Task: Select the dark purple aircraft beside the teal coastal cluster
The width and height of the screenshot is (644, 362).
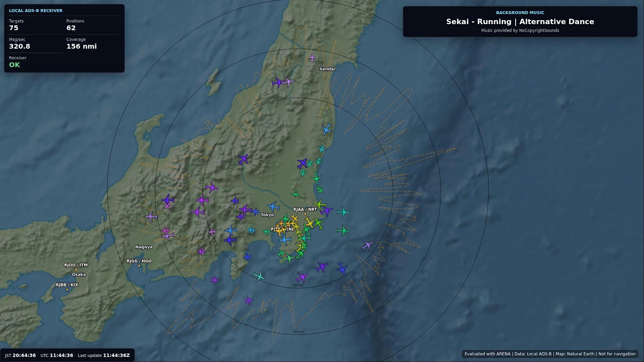Action: (x=302, y=163)
